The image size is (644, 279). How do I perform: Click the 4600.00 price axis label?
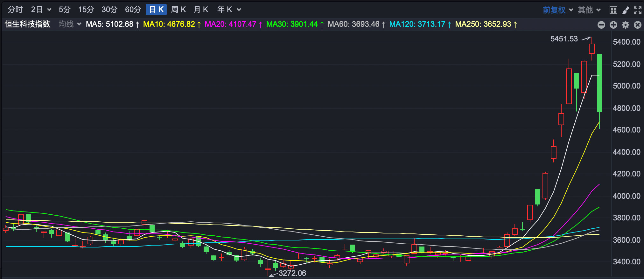point(626,130)
